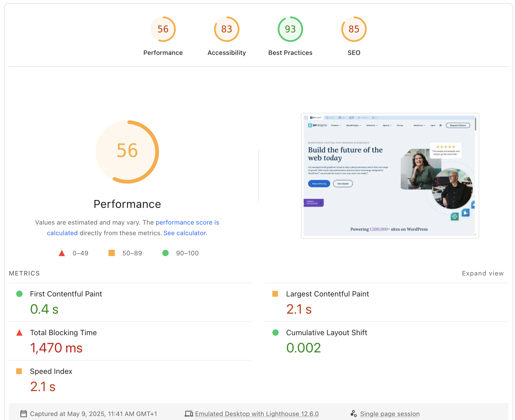This screenshot has width=515, height=420.
Task: Click the green circle legend icon for 90–100
Action: point(165,253)
